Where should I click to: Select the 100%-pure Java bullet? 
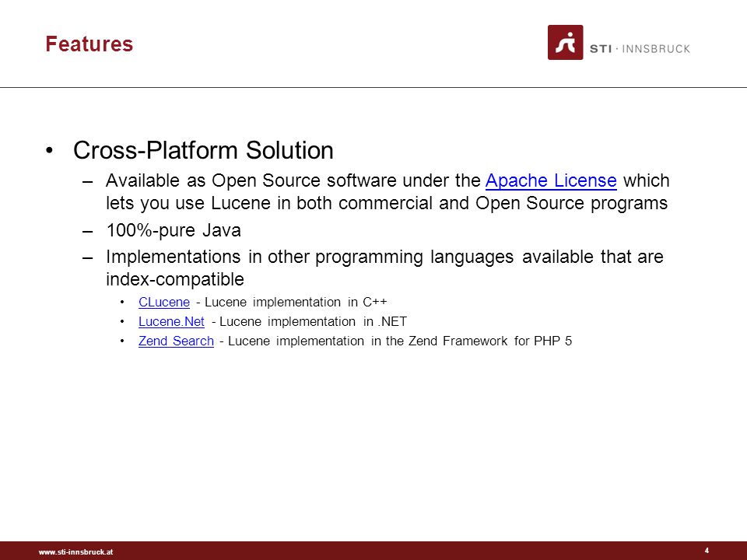[x=174, y=230]
